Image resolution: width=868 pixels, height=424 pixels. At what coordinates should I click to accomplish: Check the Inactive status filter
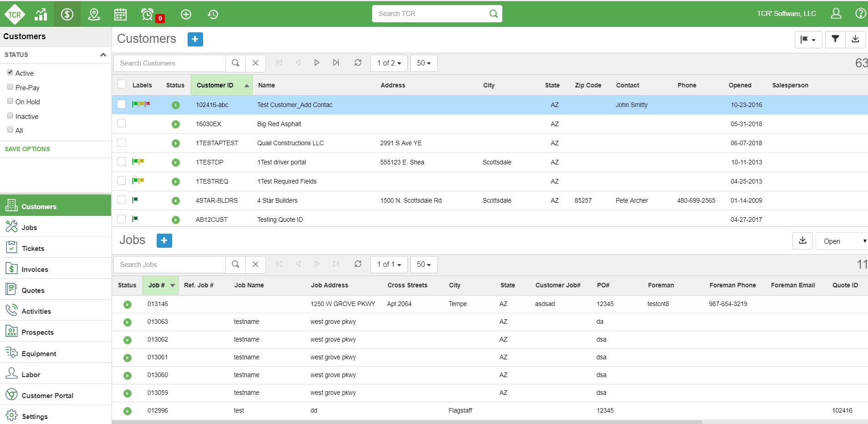point(10,116)
